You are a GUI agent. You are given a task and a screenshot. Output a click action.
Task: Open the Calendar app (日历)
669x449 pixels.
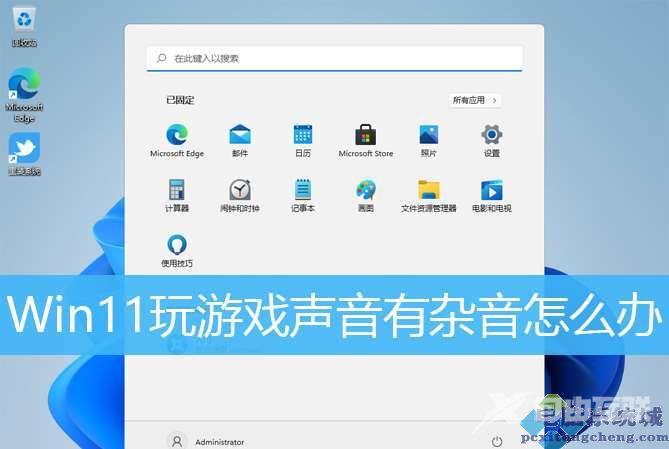tap(303, 141)
